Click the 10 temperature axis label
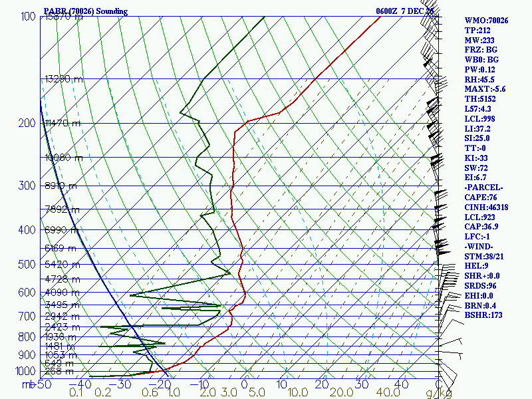The width and height of the screenshot is (532, 399). pos(281,384)
